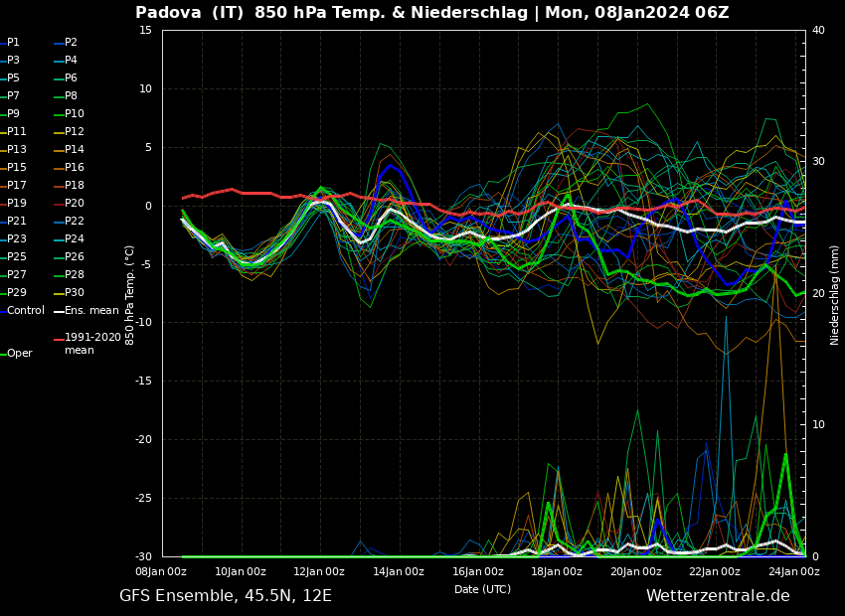Click the '-10' temperature tick label

(x=143, y=323)
